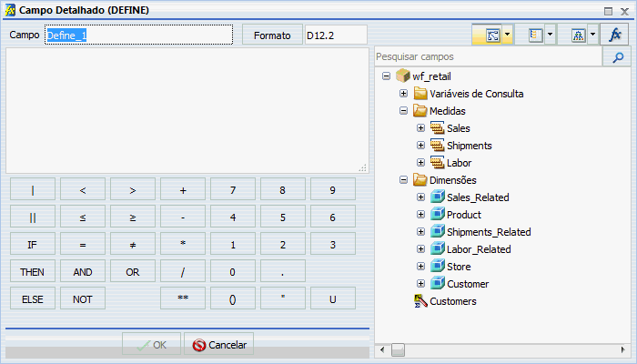Click the Pesquisar campos search box
Viewport: 637px width, 364px height.
(488, 56)
